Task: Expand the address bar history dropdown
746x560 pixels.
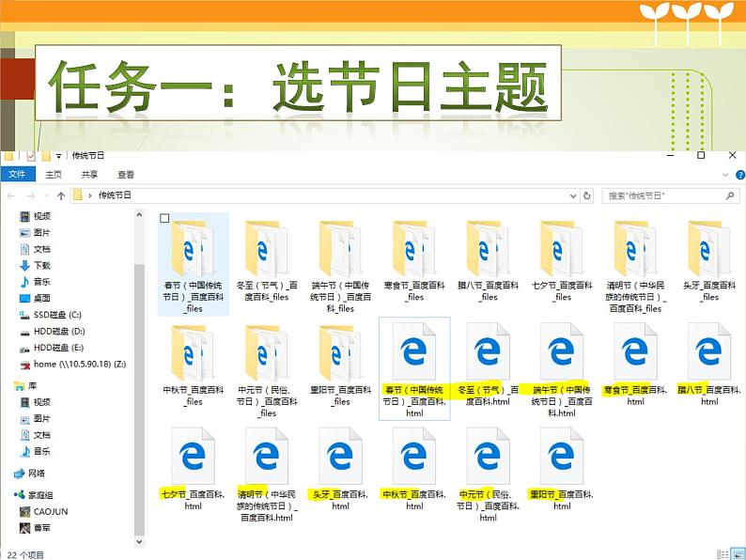Action: [x=573, y=195]
